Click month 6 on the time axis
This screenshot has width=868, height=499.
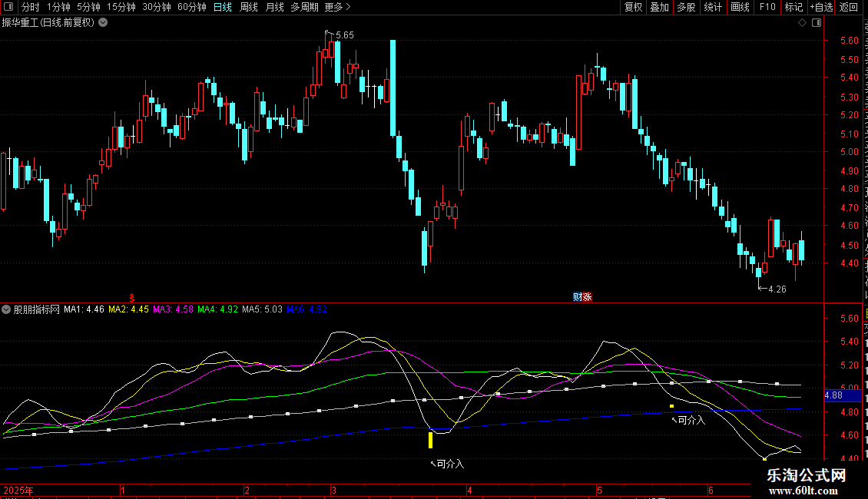(x=711, y=490)
